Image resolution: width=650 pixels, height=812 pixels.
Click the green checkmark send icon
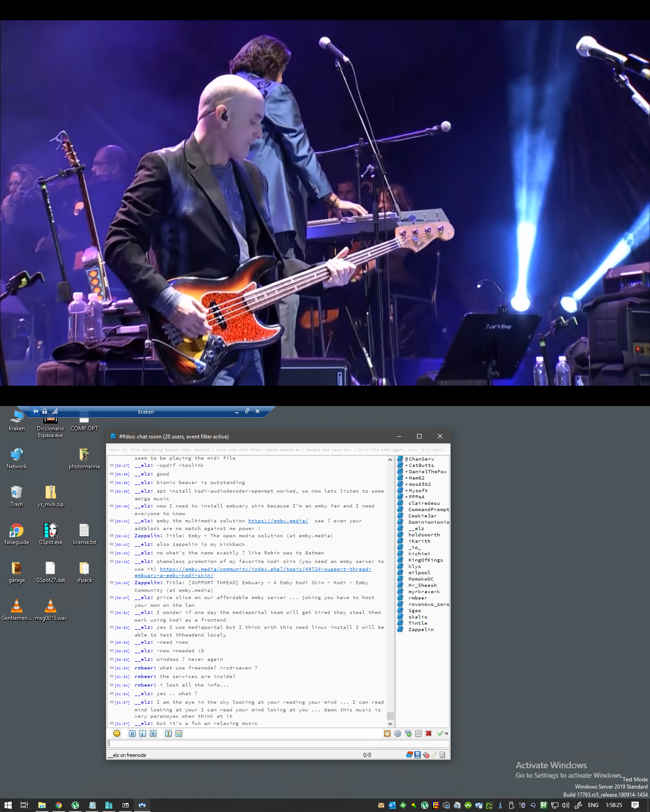tap(440, 734)
